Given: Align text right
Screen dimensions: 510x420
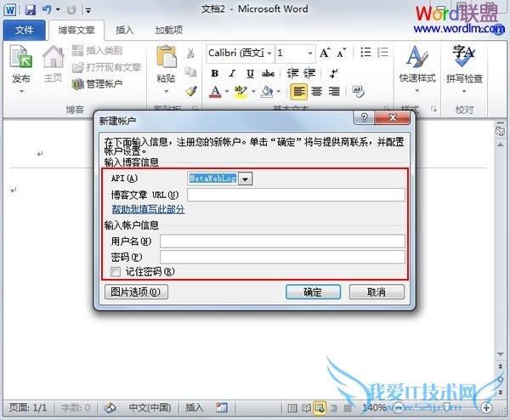Looking at the screenshot, I should [334, 92].
